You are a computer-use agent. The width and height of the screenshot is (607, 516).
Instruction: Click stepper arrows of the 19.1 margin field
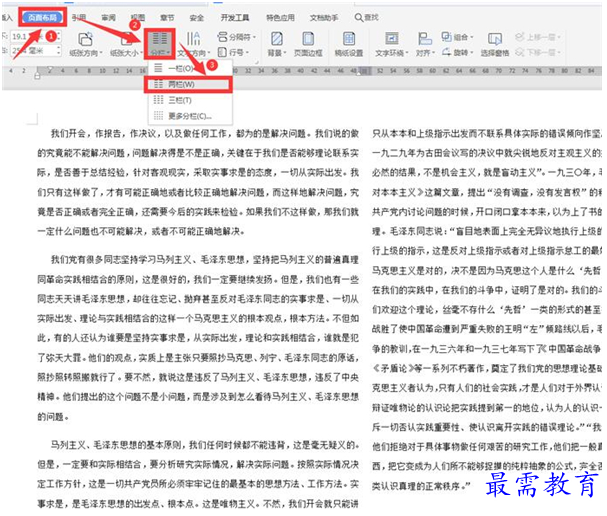click(58, 36)
